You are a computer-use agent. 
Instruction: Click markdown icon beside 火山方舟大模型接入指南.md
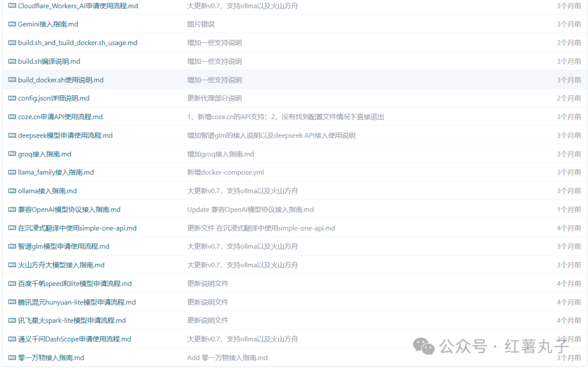12,265
